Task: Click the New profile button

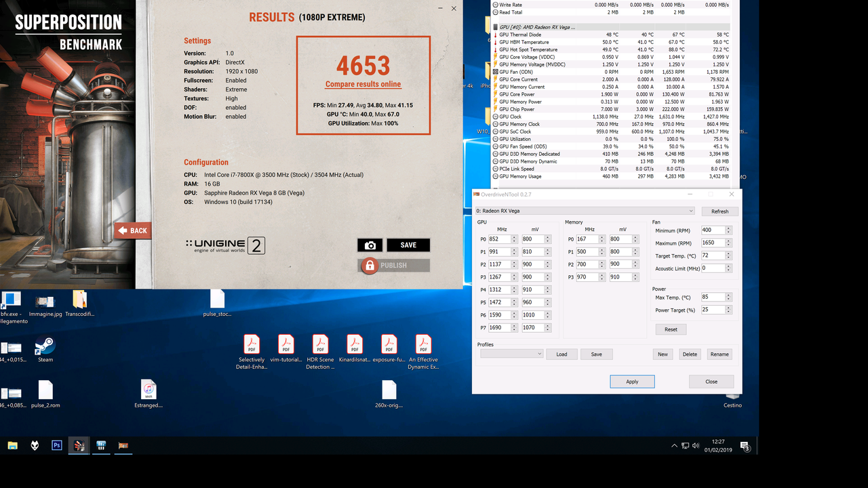Action: tap(663, 354)
